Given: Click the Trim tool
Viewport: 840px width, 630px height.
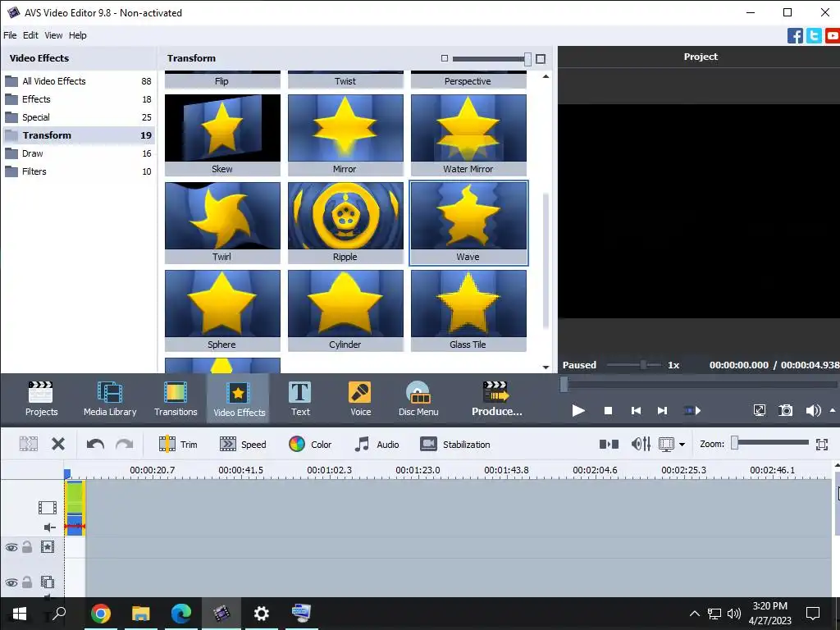Looking at the screenshot, I should coord(178,444).
